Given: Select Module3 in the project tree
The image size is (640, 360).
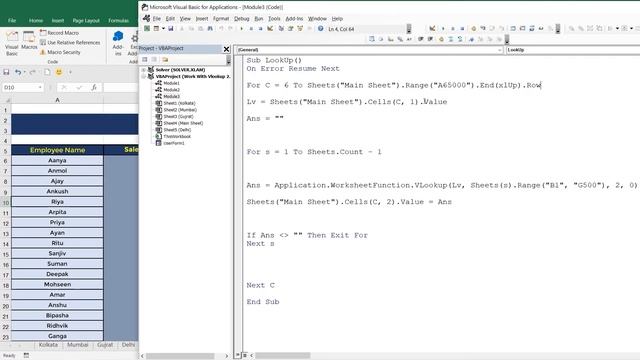Looking at the screenshot, I should point(171,96).
